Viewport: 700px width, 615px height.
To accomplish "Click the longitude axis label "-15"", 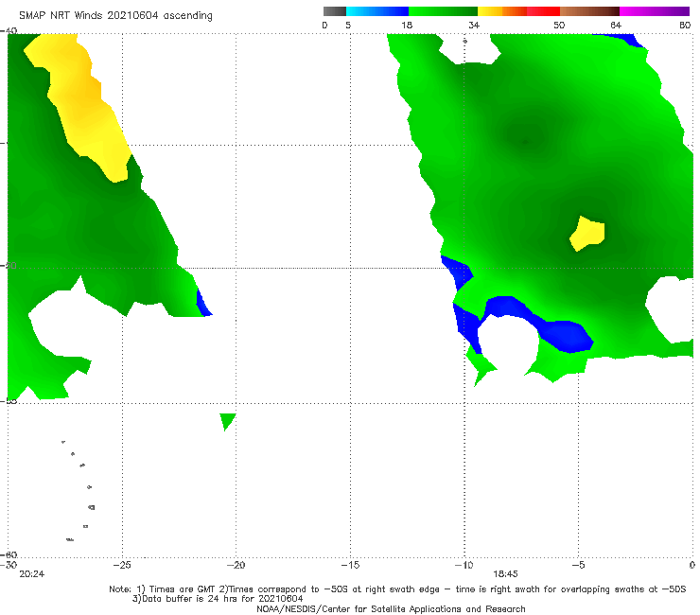I will [x=350, y=565].
